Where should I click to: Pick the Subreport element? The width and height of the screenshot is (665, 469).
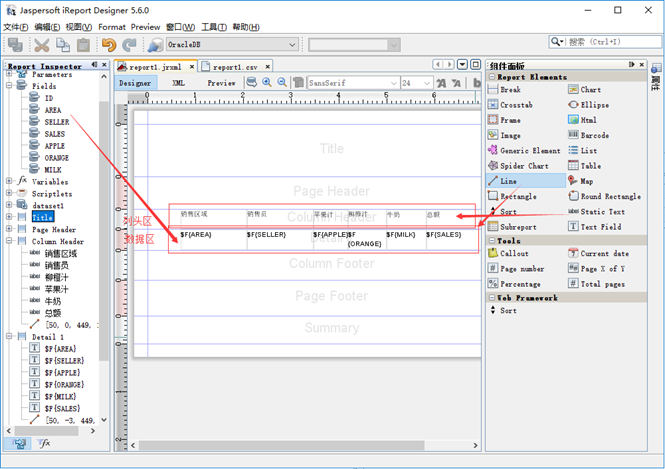(518, 227)
